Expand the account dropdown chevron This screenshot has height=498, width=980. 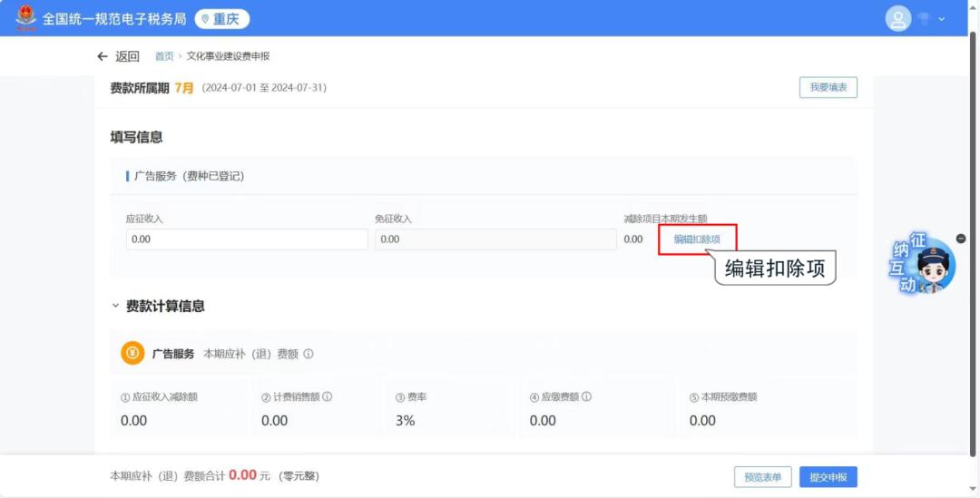pyautogui.click(x=941, y=19)
